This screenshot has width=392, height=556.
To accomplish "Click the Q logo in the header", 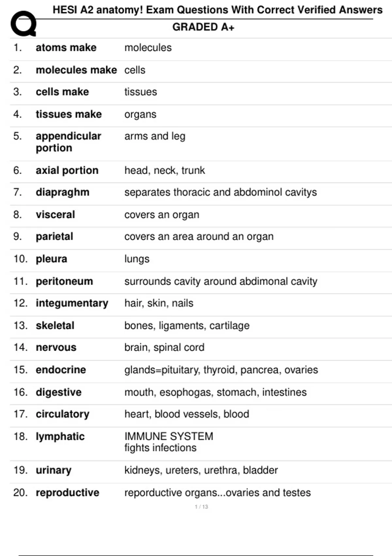I will click(23, 24).
